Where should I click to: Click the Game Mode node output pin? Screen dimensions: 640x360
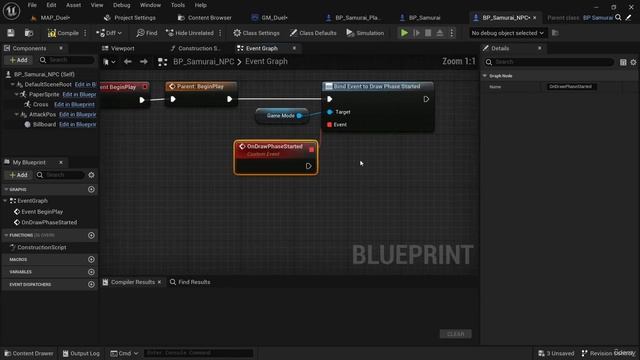click(x=299, y=116)
